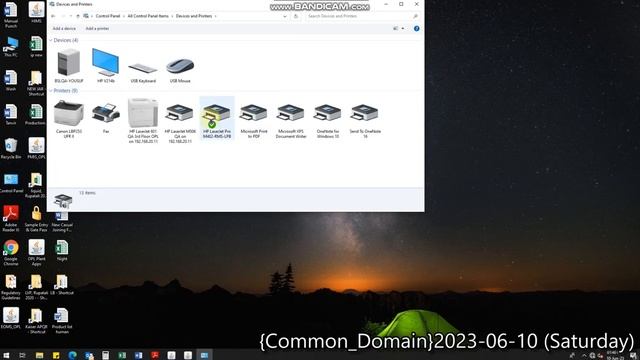The height and width of the screenshot is (360, 640).
Task: Select default HP LaserJet Pro M402 printer
Action: (x=217, y=119)
